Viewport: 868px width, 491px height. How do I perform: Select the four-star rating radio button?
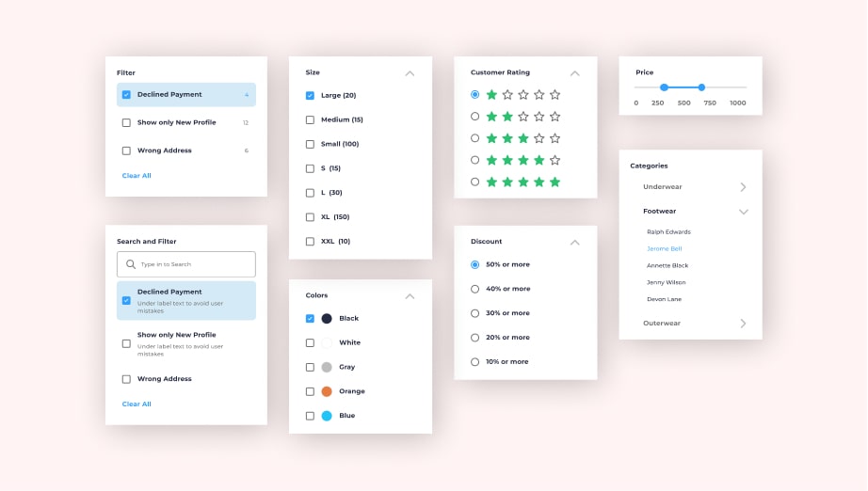pyautogui.click(x=475, y=160)
